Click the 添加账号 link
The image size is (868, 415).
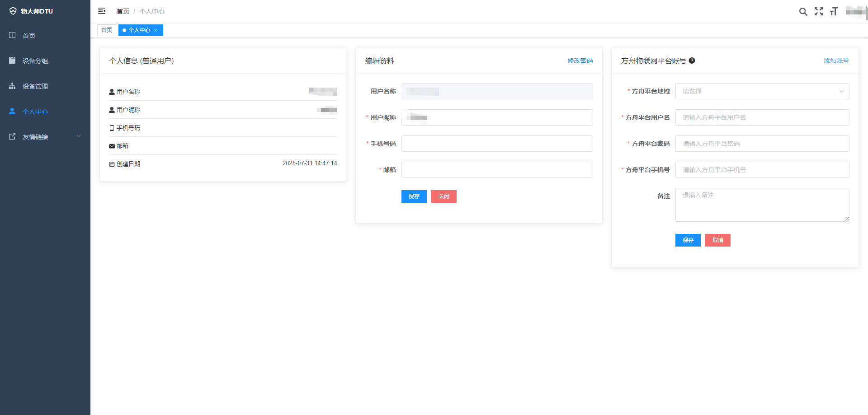tap(835, 61)
